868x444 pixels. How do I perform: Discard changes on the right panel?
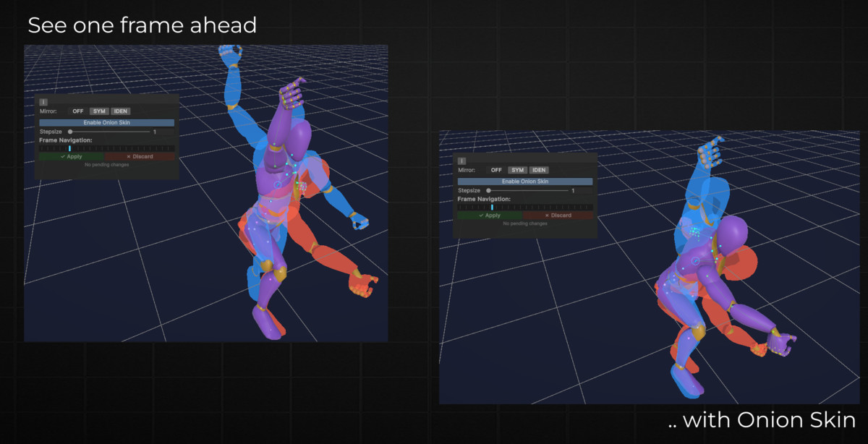pos(560,215)
